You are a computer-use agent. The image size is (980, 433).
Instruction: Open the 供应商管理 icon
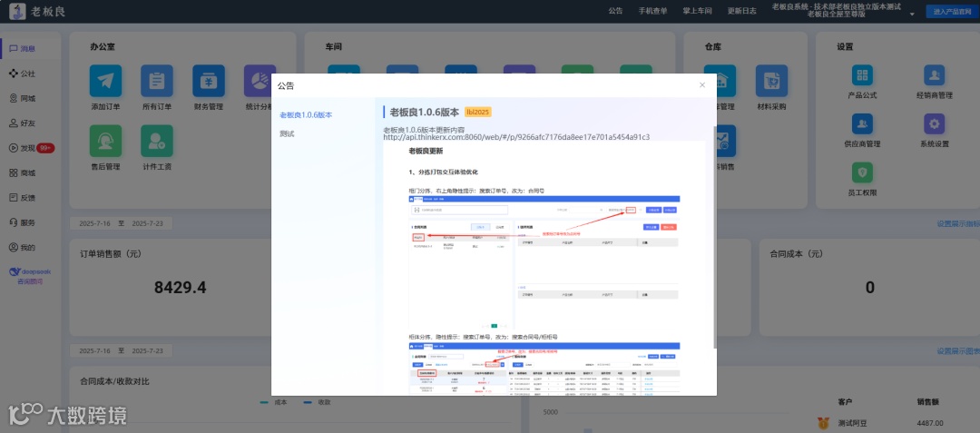[x=863, y=123]
